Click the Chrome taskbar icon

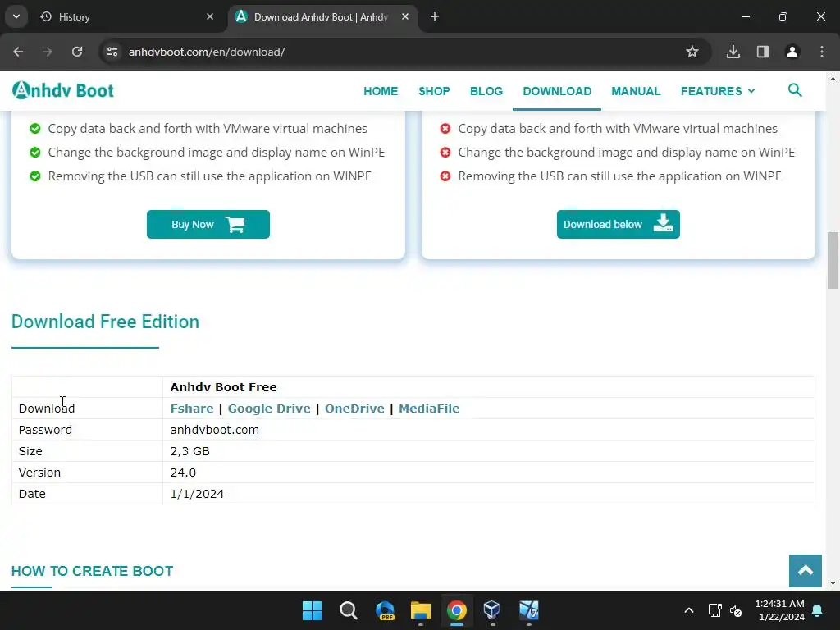(456, 610)
